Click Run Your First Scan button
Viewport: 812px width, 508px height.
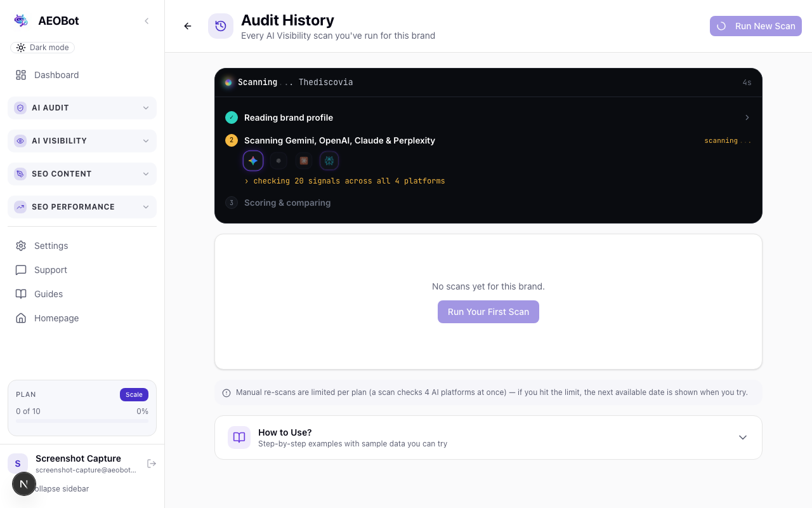pos(488,312)
